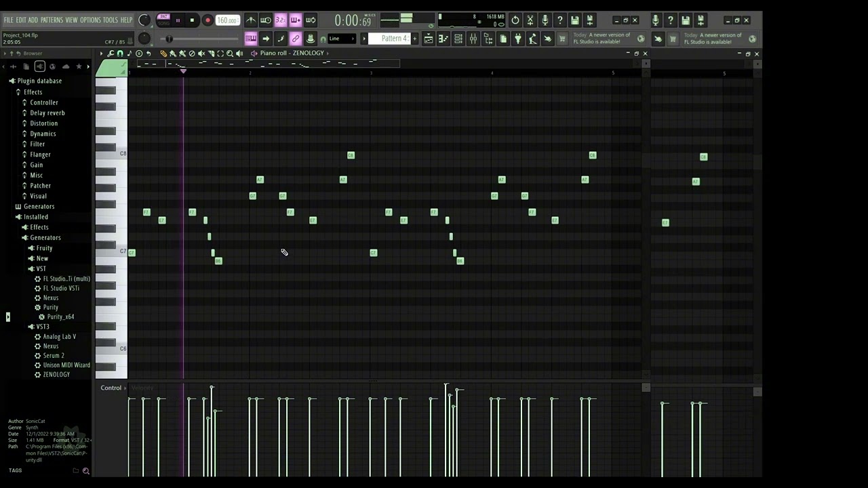Click the one-click audio recording microphone
Image resolution: width=868 pixels, height=488 pixels.
point(545,20)
